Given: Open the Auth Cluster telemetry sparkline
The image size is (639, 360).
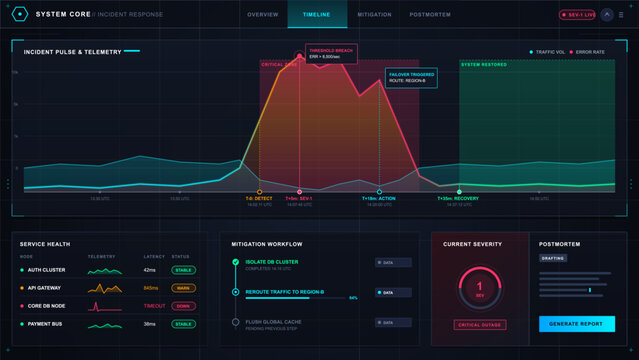Looking at the screenshot, I should click(x=105, y=271).
